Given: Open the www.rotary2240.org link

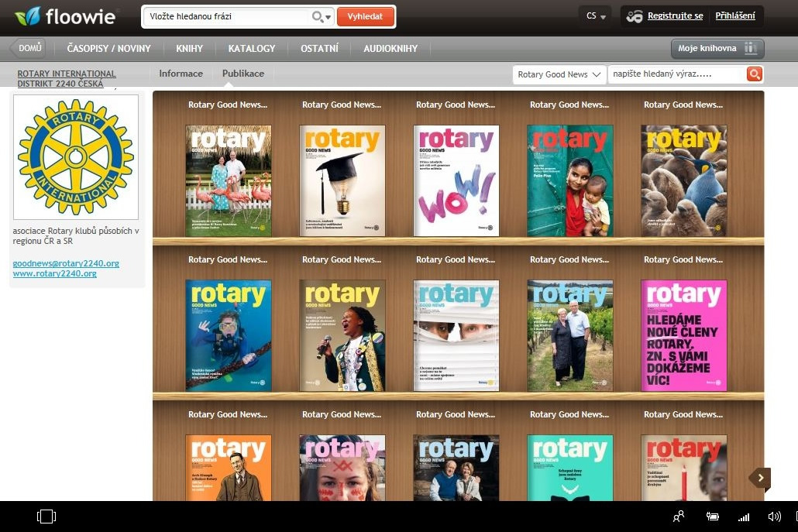Looking at the screenshot, I should [54, 273].
